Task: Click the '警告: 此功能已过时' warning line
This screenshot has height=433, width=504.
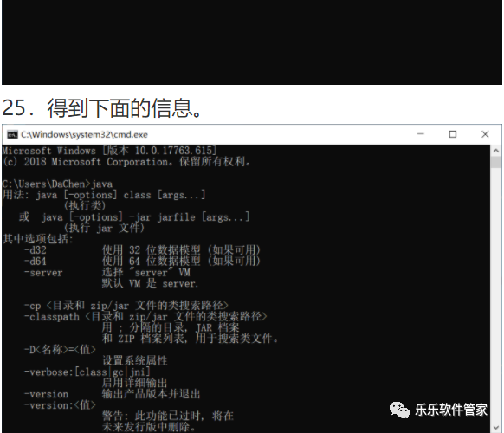Action: pos(167,416)
